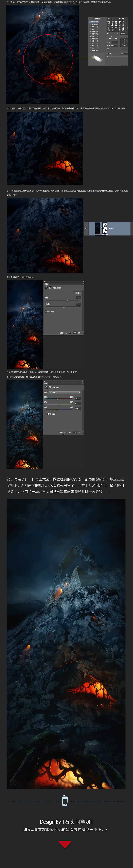The height and width of the screenshot is (868, 133).
Task: Click the yellow-blue value field showing -13
Action: (78, 408)
